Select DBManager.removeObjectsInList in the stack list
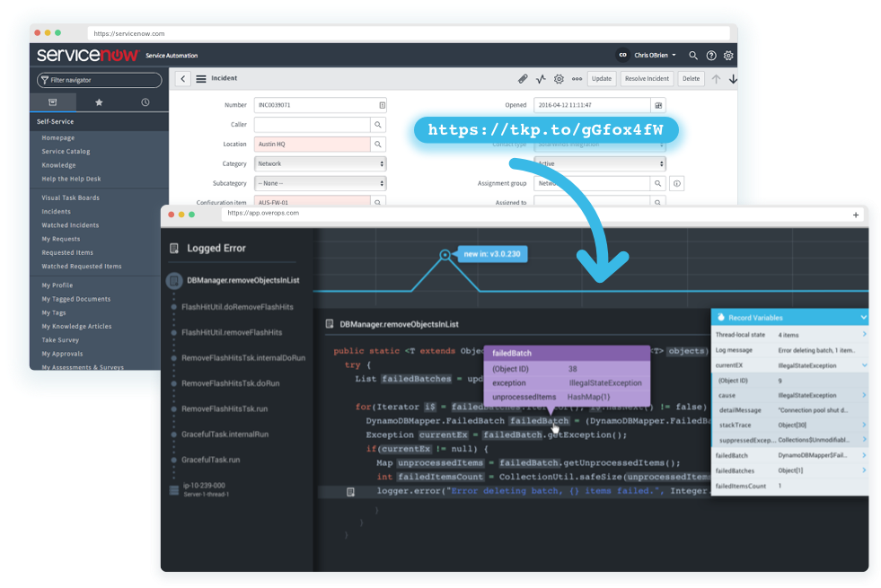Screen dimensions: 881x588 [242, 280]
